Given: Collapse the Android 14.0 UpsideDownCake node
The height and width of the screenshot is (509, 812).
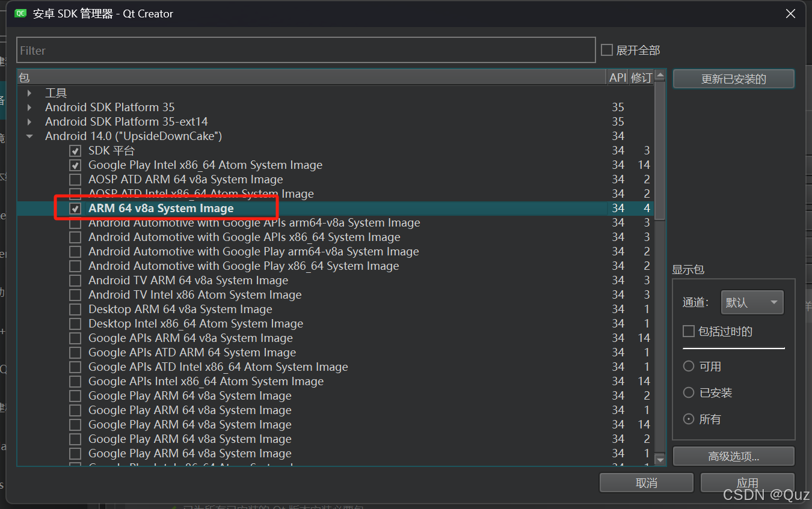Looking at the screenshot, I should pos(29,136).
